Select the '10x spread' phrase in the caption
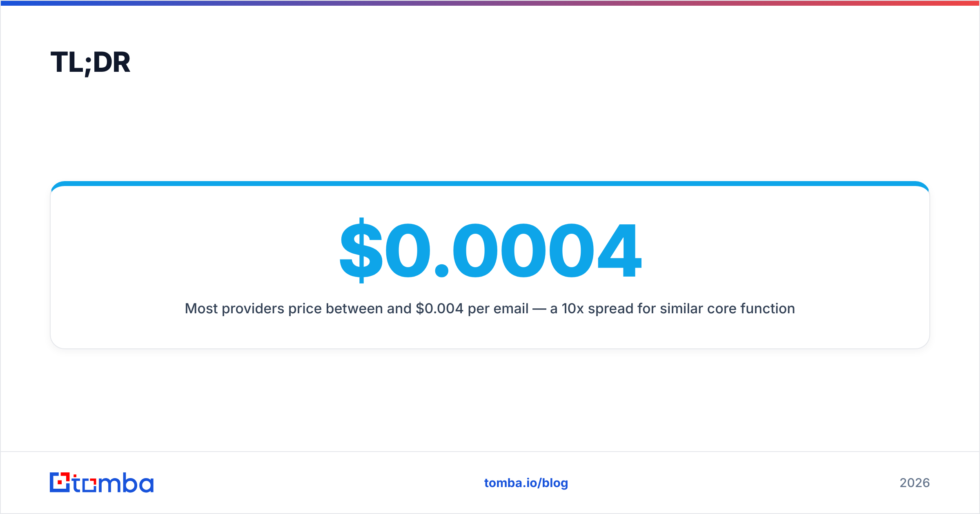The image size is (980, 514). tap(597, 309)
